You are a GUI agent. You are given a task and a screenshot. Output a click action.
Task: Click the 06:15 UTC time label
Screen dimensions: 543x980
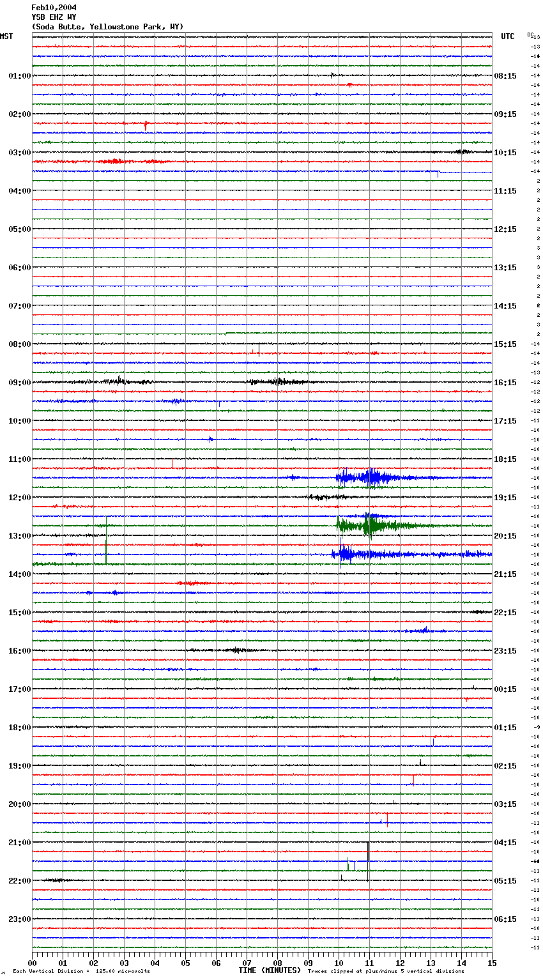pos(505,919)
